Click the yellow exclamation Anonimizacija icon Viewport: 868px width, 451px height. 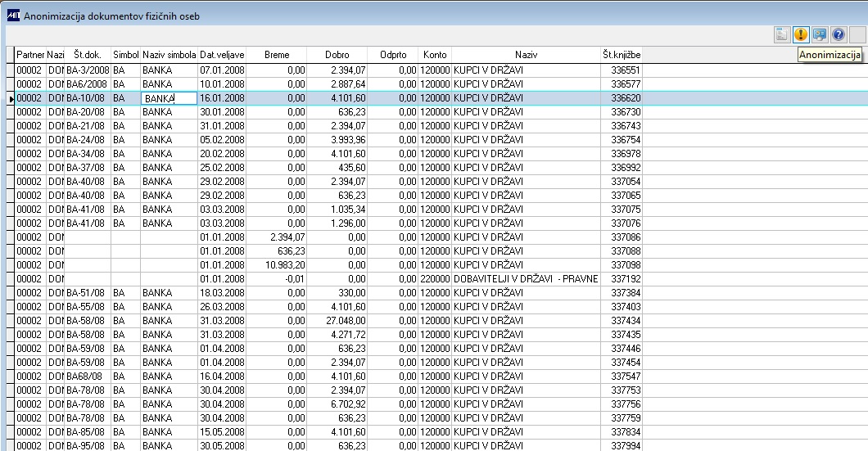(801, 35)
